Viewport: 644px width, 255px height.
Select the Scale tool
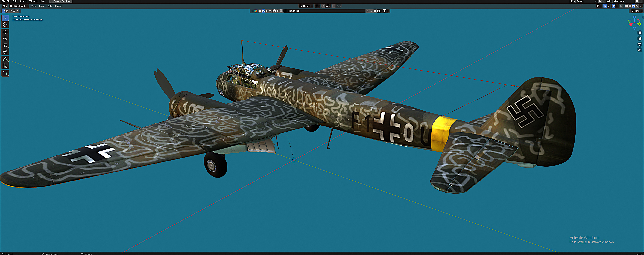[5, 45]
